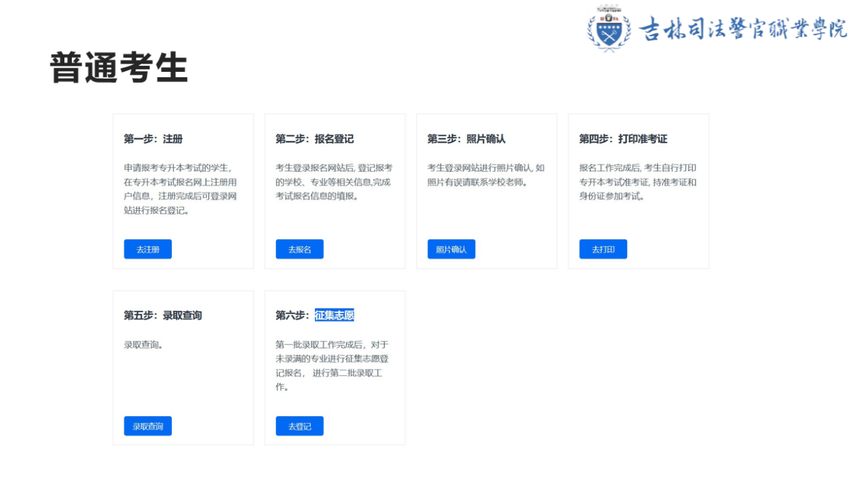Click the college crest emblem logo
The width and height of the screenshot is (868, 488).
click(x=609, y=27)
